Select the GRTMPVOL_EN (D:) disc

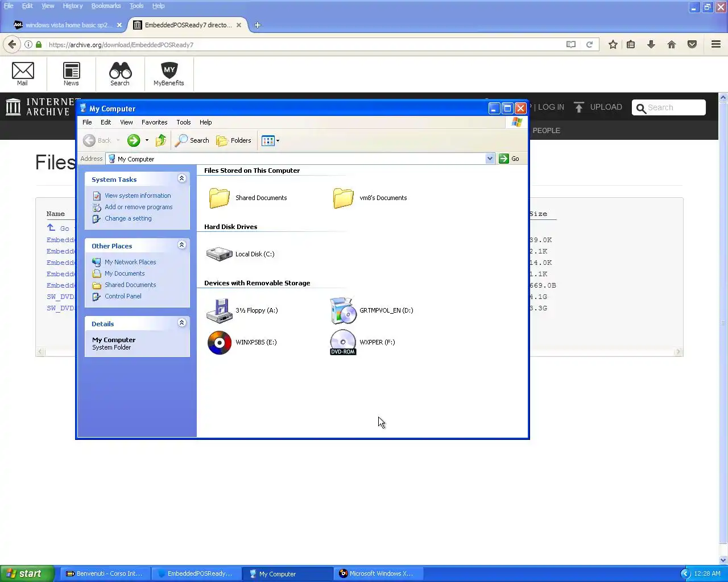[x=343, y=310]
